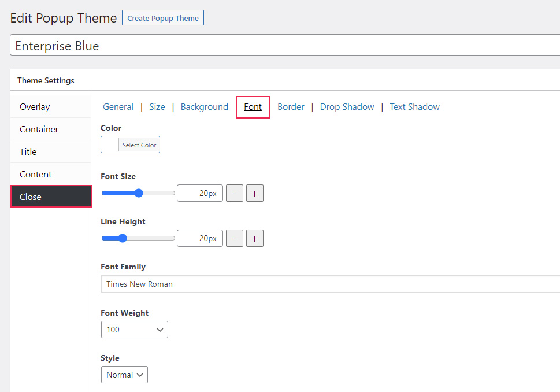The image size is (560, 392).
Task: Decrease Font Size with minus button
Action: tap(234, 193)
